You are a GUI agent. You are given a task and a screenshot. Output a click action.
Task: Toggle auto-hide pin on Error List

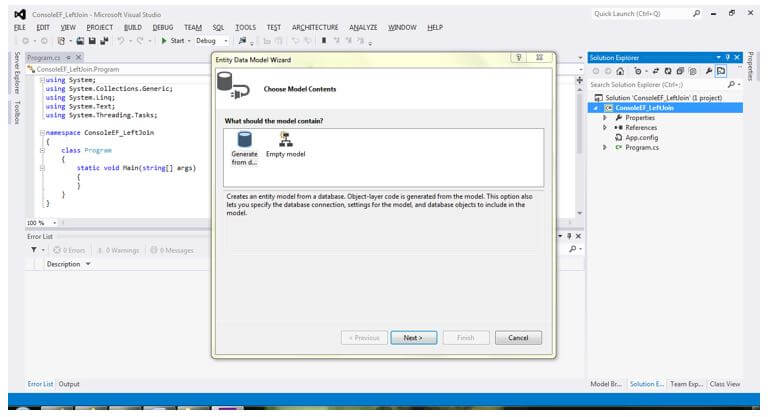click(569, 236)
